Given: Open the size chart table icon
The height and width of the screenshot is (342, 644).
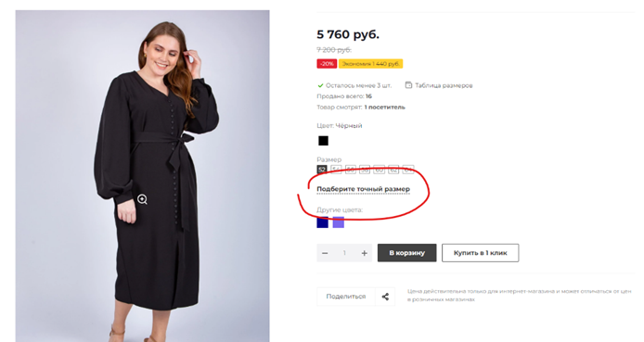Looking at the screenshot, I should 408,85.
